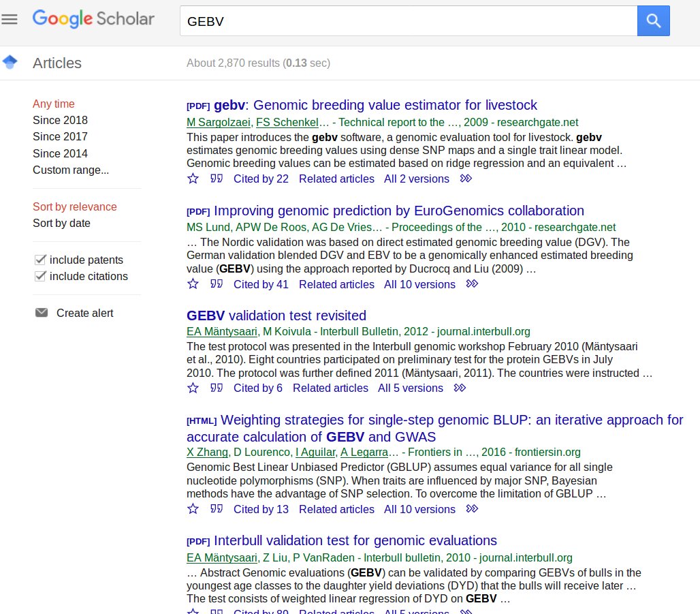Open the hamburger menu icon
This screenshot has width=700, height=614.
[x=10, y=19]
